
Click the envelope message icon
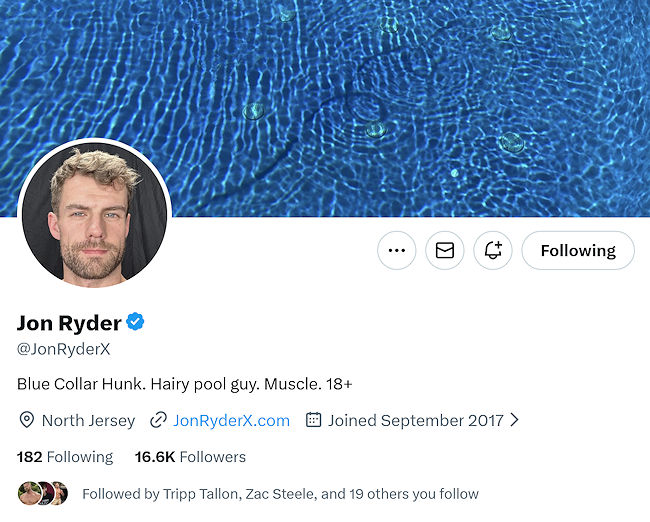pyautogui.click(x=445, y=251)
